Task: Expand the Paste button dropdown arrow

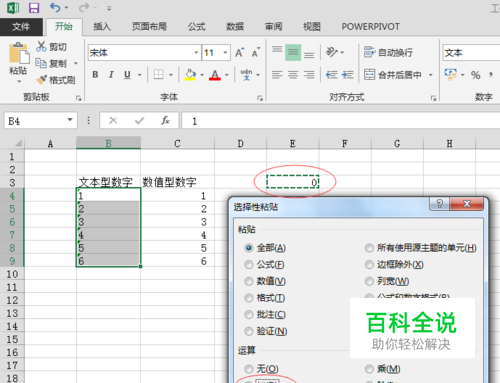Action: coord(19,81)
